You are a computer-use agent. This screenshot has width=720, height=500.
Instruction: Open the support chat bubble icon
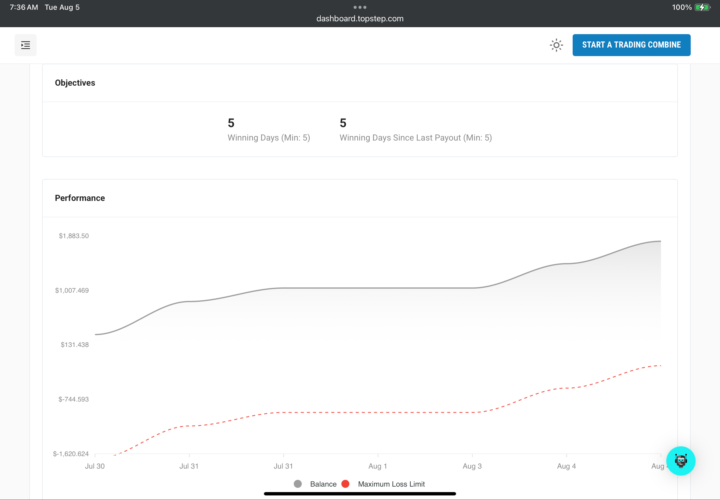click(681, 460)
